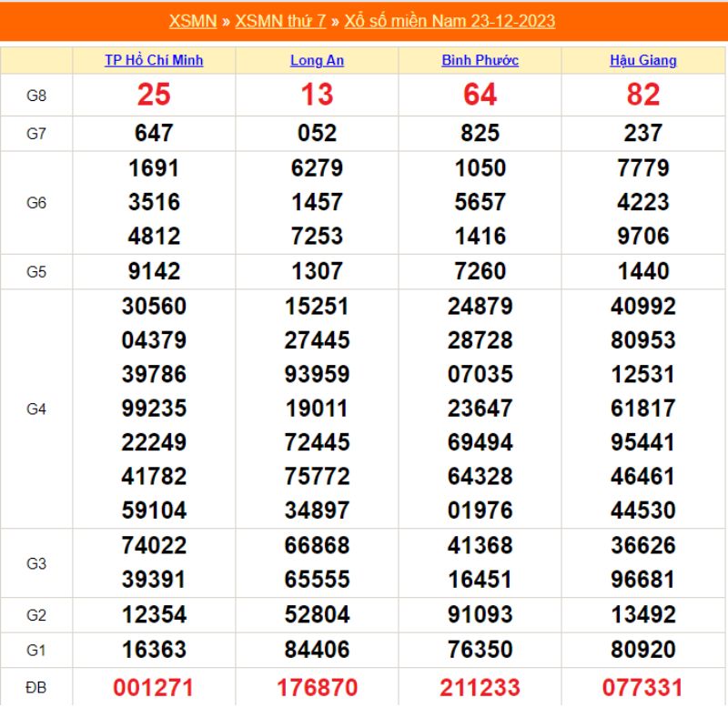
Task: Click the G1 number 84406
Action: click(317, 650)
